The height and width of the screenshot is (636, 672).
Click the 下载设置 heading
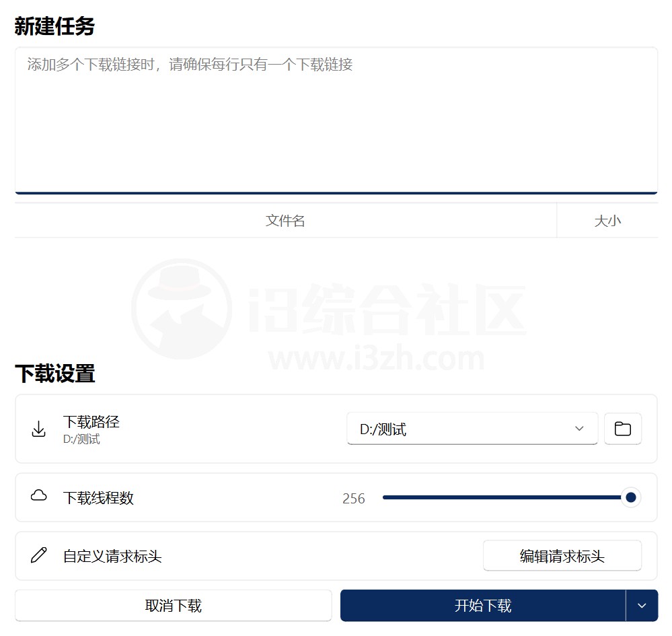pyautogui.click(x=54, y=374)
